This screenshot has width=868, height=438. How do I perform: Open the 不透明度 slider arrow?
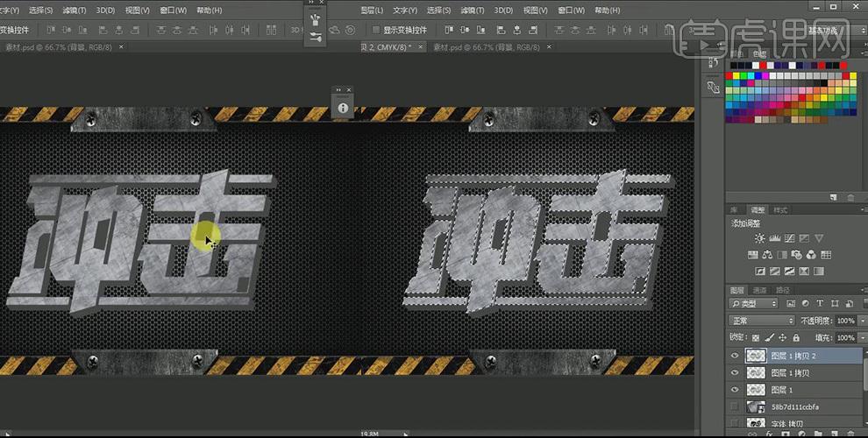point(862,321)
